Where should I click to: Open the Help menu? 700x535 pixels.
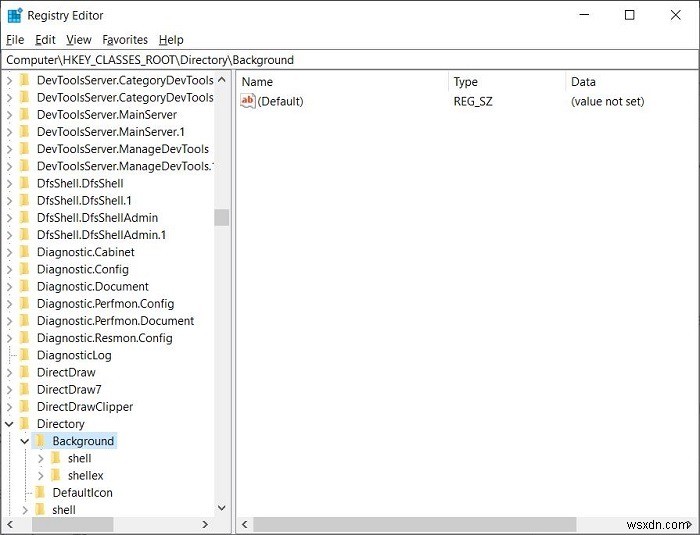(171, 40)
